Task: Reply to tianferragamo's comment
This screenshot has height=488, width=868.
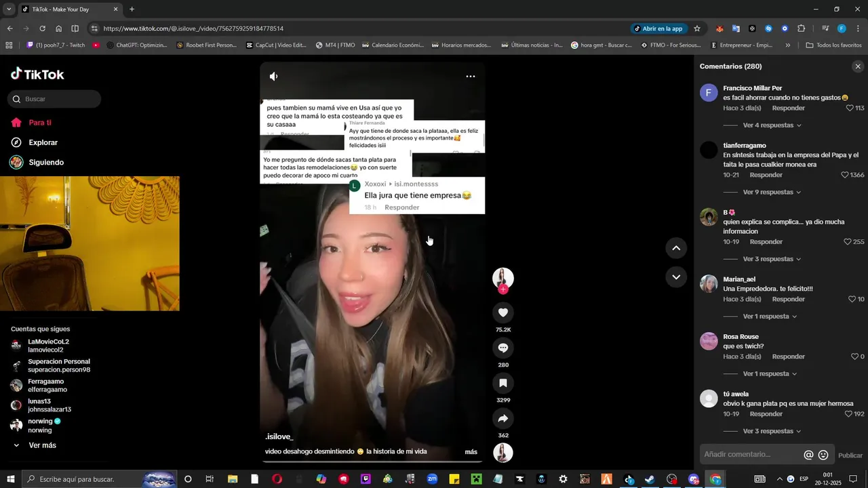Action: pos(766,175)
